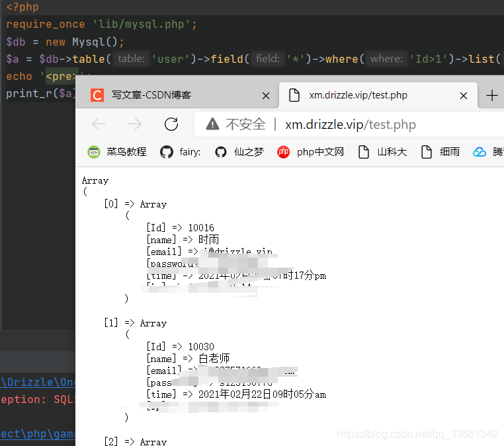Click the address bar URL field
Image resolution: width=504 pixels, height=446 pixels.
pos(351,124)
